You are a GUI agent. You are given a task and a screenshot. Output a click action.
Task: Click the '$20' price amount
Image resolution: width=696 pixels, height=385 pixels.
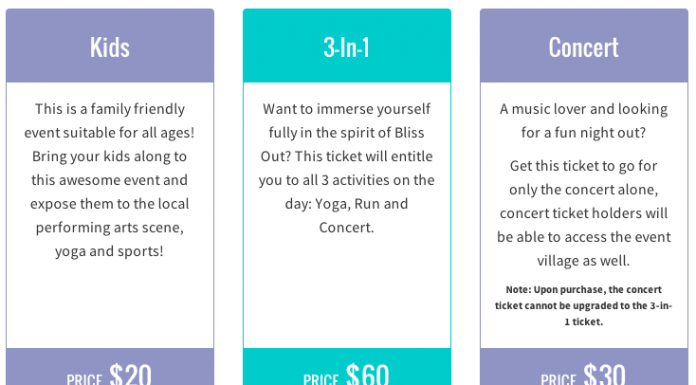point(130,374)
